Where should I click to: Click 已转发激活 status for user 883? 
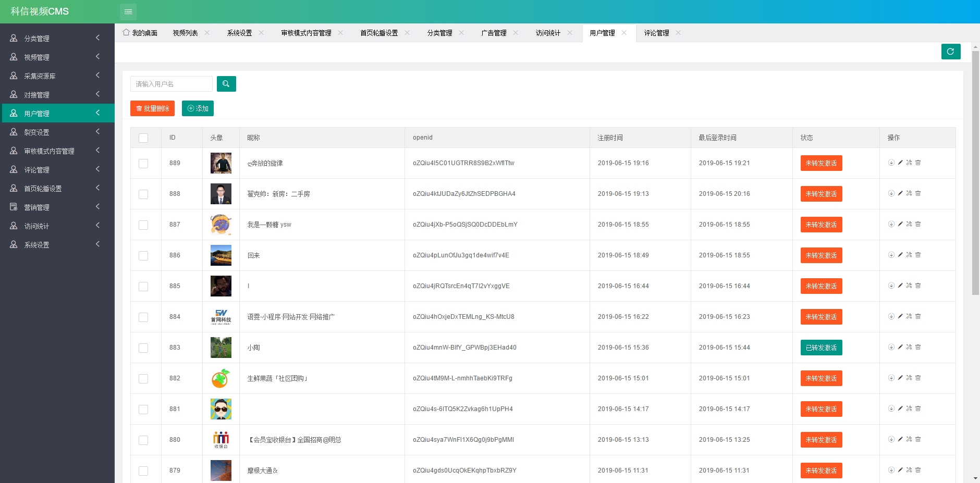tap(821, 348)
